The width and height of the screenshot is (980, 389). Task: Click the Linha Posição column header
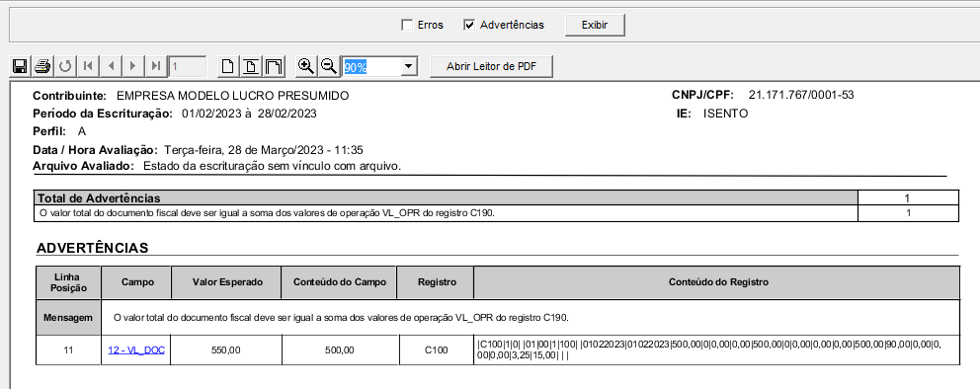pyautogui.click(x=68, y=282)
